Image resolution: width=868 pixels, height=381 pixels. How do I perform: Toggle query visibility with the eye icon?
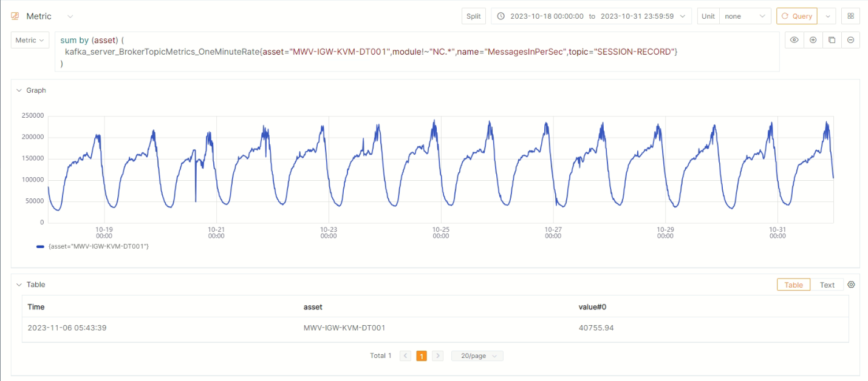coord(794,40)
